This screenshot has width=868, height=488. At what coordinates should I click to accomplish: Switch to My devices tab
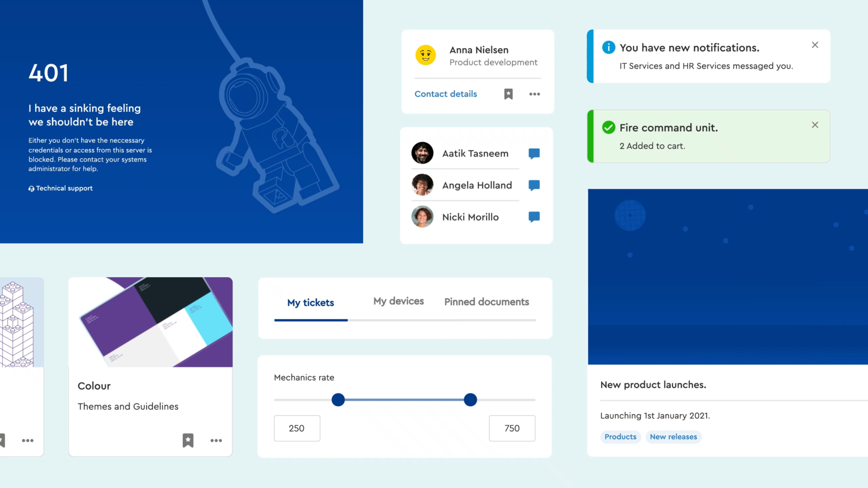[398, 301]
